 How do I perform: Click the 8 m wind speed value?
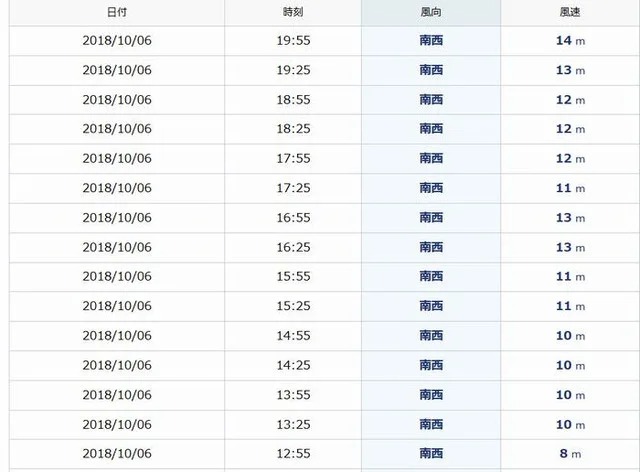pyautogui.click(x=570, y=454)
